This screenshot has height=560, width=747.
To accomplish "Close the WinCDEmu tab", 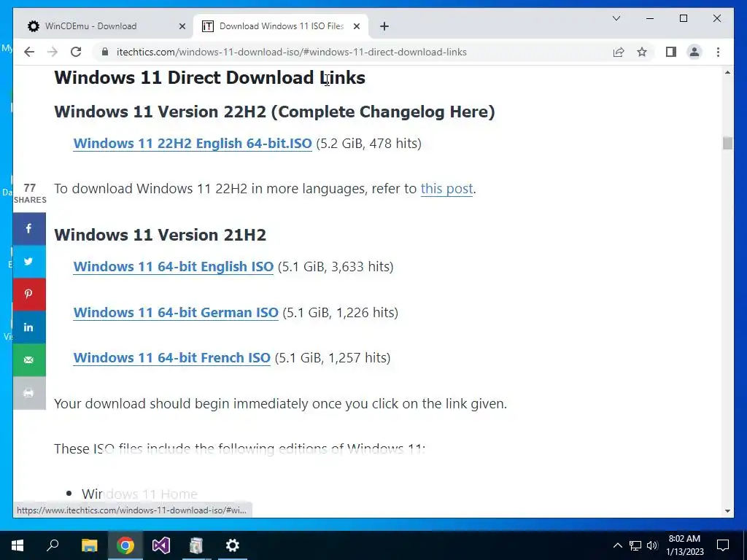I will [x=182, y=26].
